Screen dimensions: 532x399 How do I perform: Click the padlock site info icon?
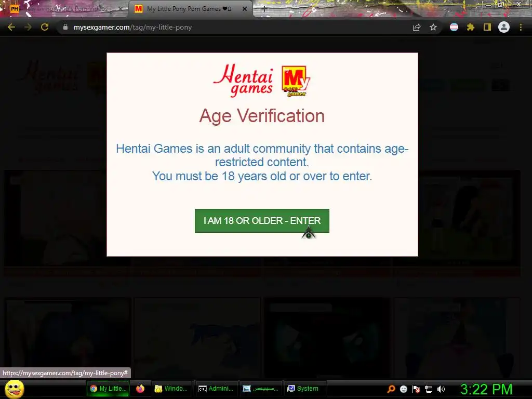tap(65, 27)
